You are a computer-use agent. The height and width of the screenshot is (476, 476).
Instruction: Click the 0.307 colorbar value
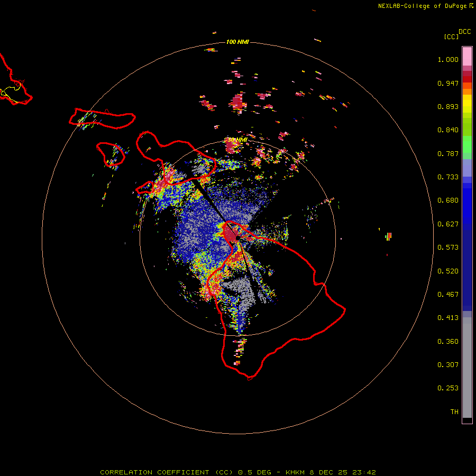pyautogui.click(x=448, y=365)
